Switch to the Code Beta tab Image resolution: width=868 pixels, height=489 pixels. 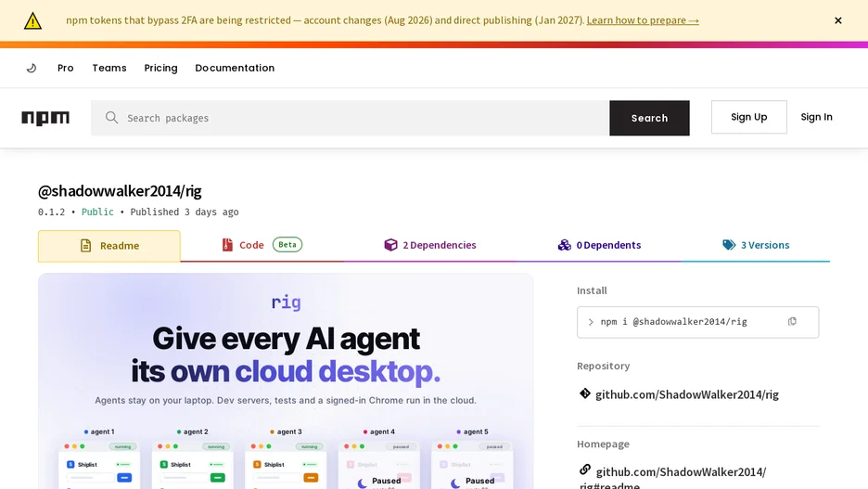(262, 245)
